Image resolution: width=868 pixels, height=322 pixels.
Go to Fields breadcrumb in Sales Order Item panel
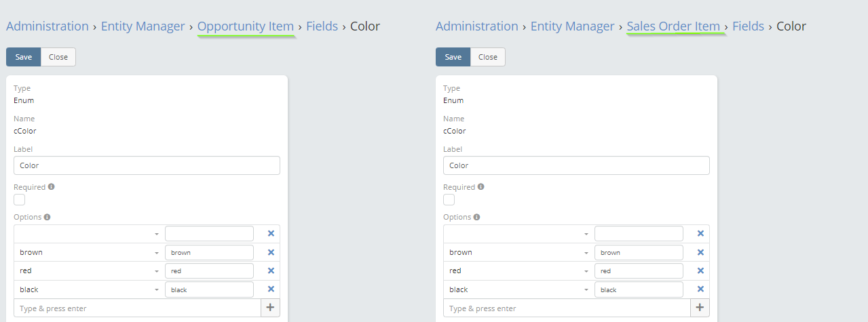click(x=748, y=26)
